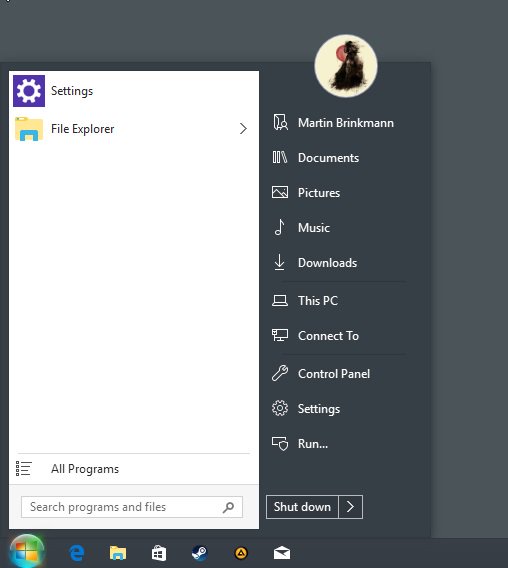Launch Microsoft Edge from the taskbar
The width and height of the screenshot is (508, 568).
pyautogui.click(x=77, y=553)
